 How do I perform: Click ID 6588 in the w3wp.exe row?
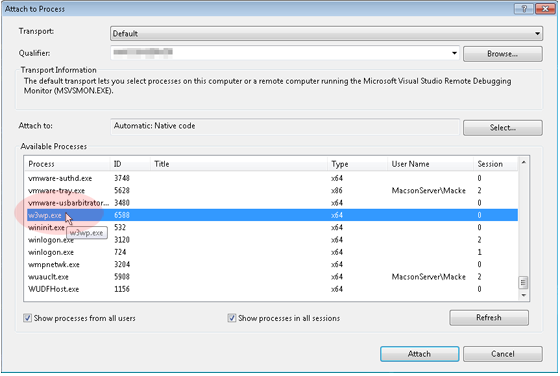pyautogui.click(x=122, y=215)
